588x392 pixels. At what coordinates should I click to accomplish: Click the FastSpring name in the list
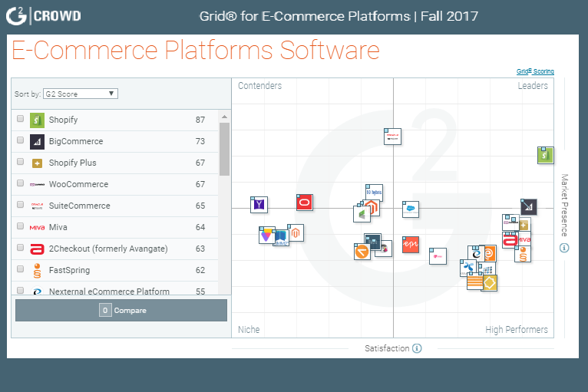69,270
